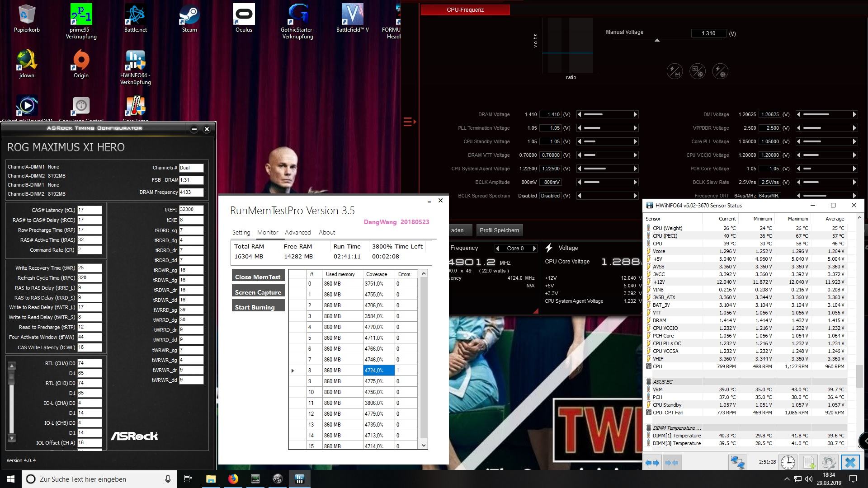Click the volume icon in system tray
The image size is (868, 488).
tap(809, 479)
